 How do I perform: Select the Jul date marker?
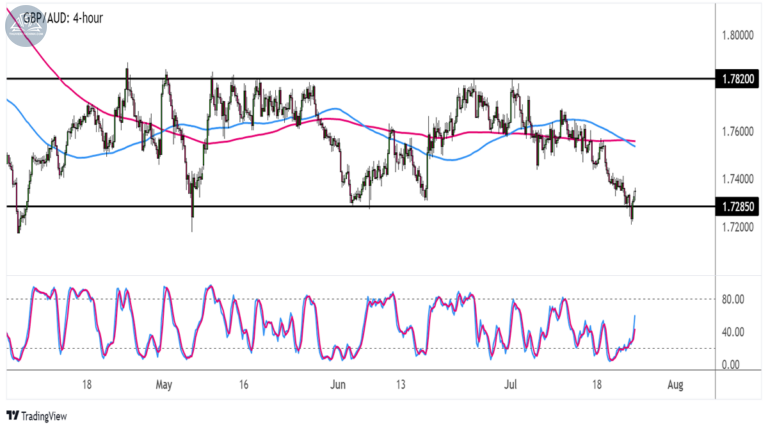click(510, 384)
